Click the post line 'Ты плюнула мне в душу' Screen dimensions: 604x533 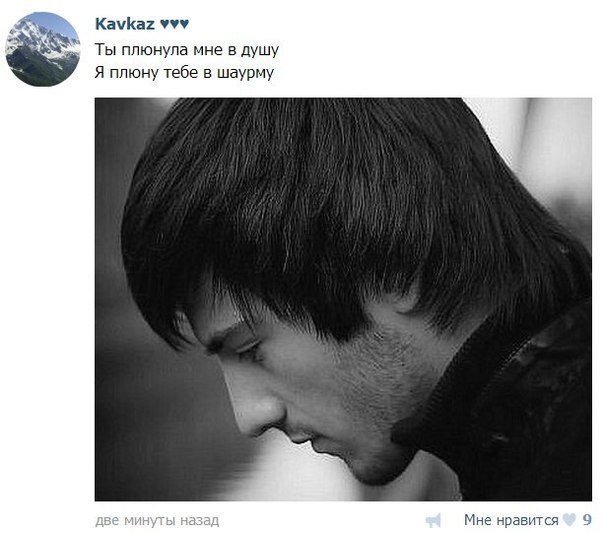[186, 50]
